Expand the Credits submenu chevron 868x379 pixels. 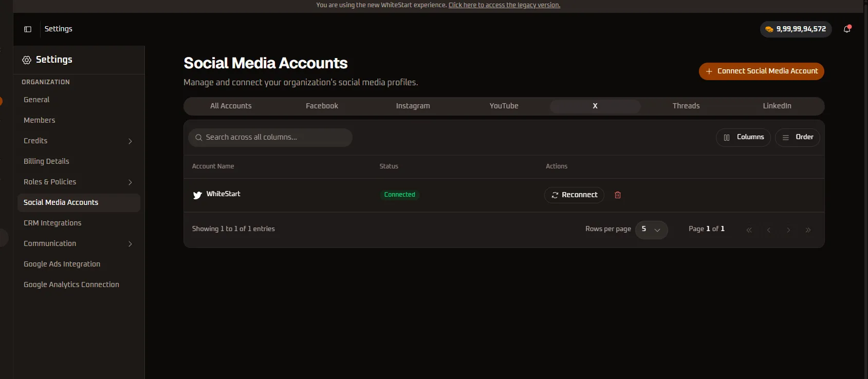pyautogui.click(x=130, y=141)
